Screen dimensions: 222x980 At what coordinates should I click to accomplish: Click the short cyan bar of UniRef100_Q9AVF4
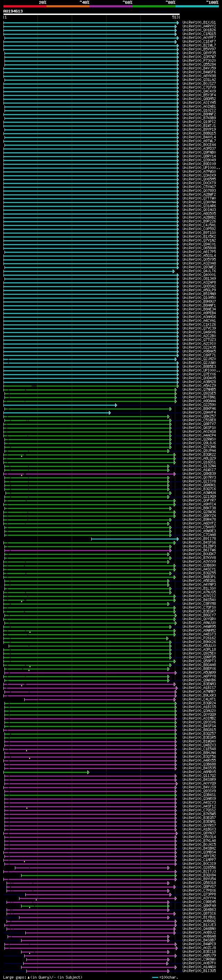57,413
